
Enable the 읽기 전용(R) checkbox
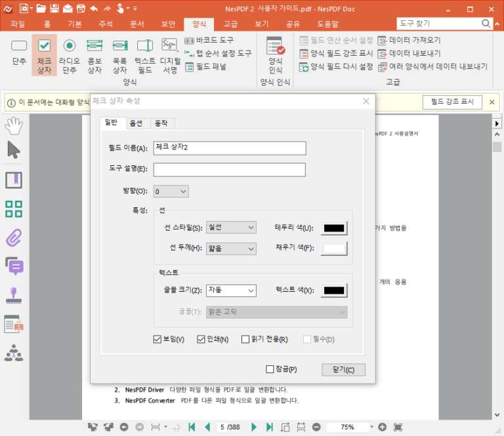[264, 340]
